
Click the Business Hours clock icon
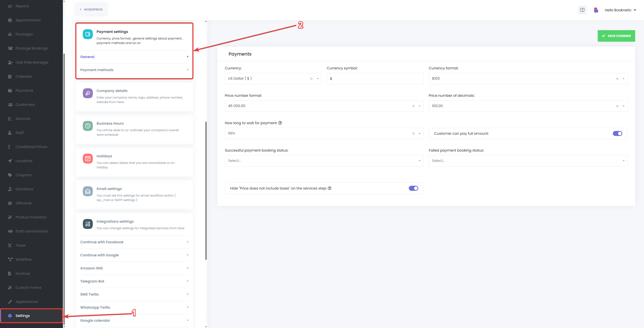point(88,126)
